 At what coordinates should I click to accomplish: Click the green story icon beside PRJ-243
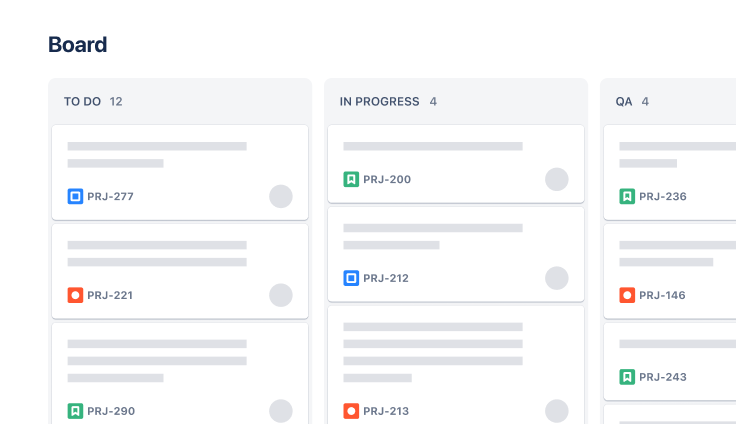click(627, 377)
